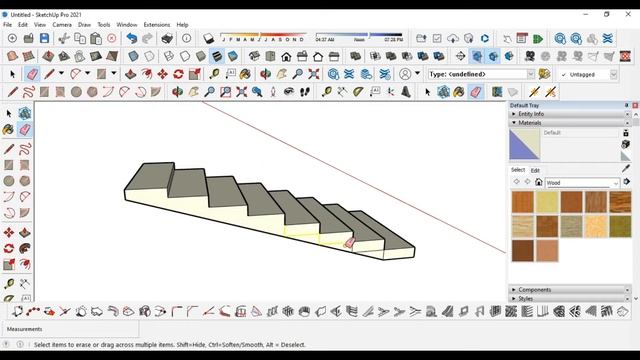Image resolution: width=640 pixels, height=360 pixels.
Task: Close the Default Tray panel
Action: pyautogui.click(x=635, y=105)
